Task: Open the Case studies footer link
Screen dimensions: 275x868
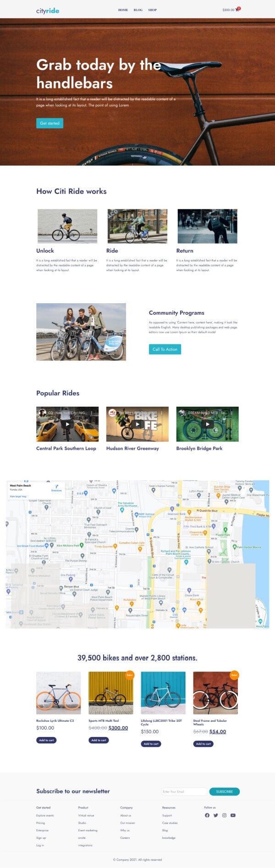Action: tap(170, 823)
